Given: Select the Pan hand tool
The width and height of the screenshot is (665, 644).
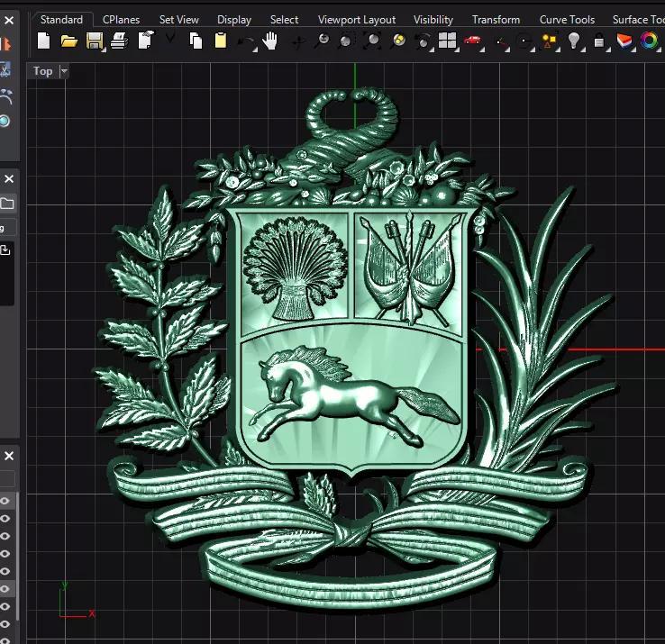Looking at the screenshot, I should [269, 41].
